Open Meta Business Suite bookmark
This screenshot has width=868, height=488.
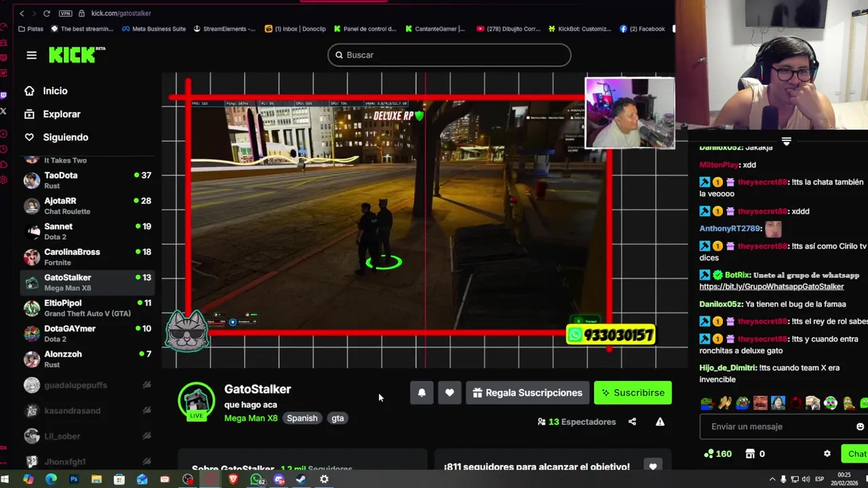[x=153, y=29]
